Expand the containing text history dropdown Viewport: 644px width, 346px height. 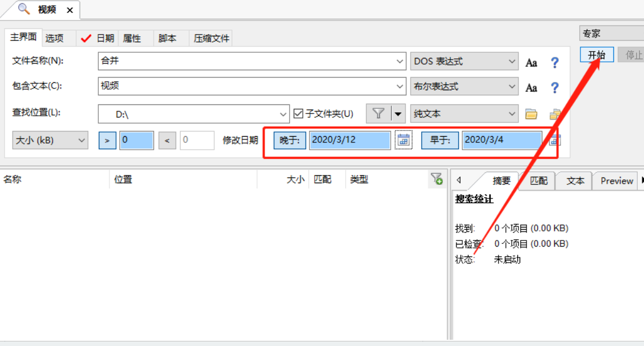(x=400, y=86)
